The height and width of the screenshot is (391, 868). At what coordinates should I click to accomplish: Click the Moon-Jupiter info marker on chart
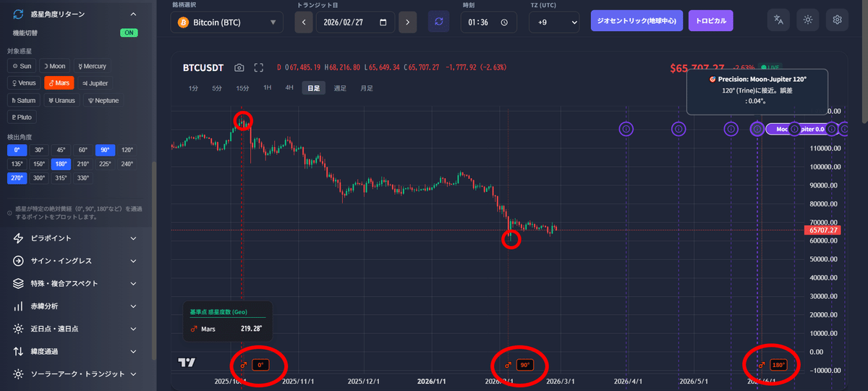pos(757,129)
